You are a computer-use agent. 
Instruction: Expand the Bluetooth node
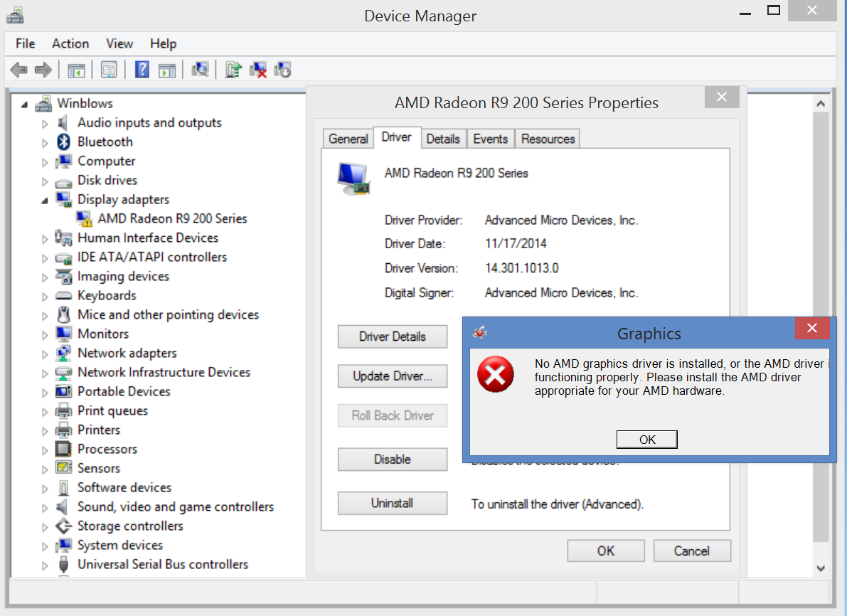45,143
